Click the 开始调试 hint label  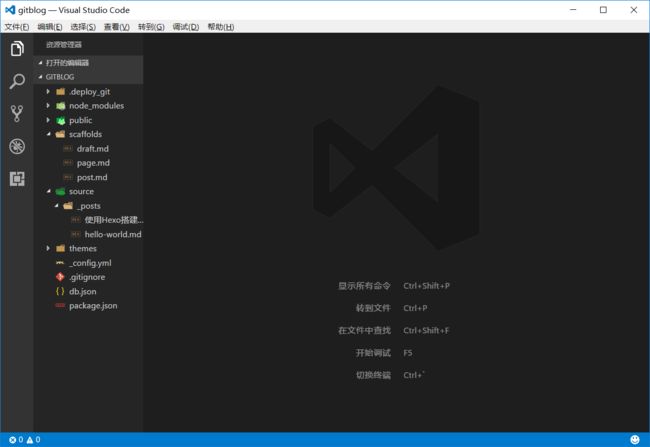[373, 353]
